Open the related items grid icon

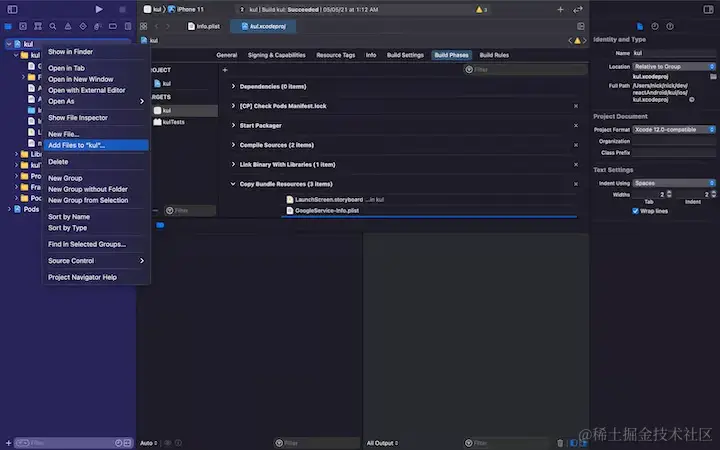144,27
